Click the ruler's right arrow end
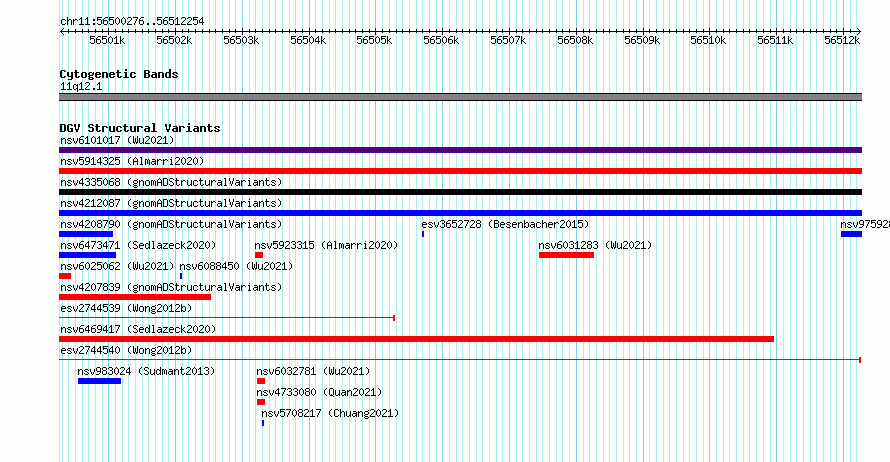The width and height of the screenshot is (890, 462). pyautogui.click(x=859, y=31)
